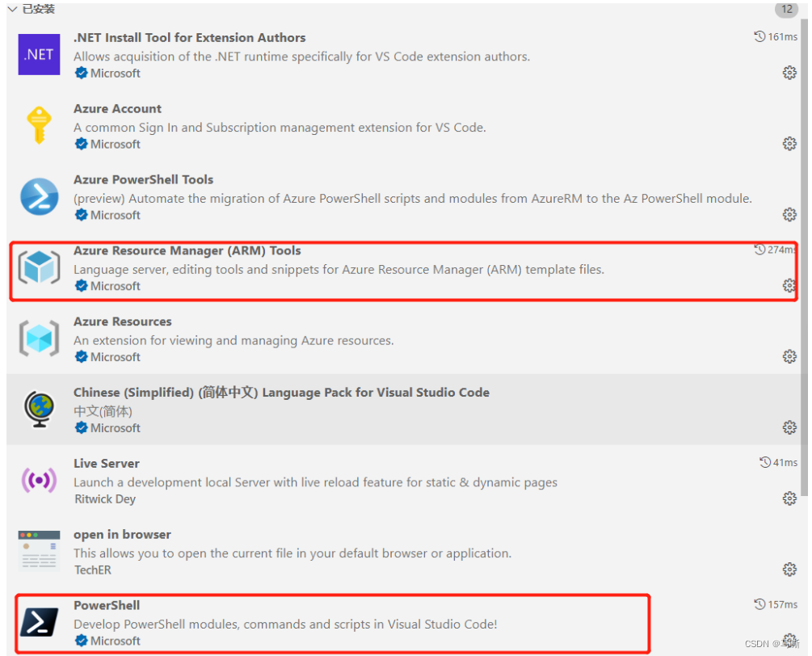Click the PowerShell description about developing modules
Image resolution: width=812 pixels, height=656 pixels.
tap(285, 624)
